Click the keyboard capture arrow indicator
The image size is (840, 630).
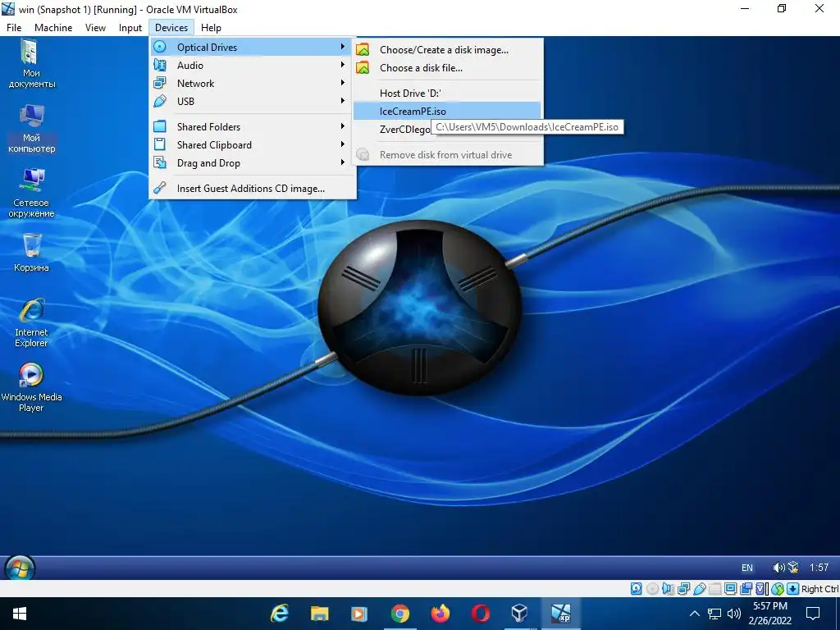[793, 589]
